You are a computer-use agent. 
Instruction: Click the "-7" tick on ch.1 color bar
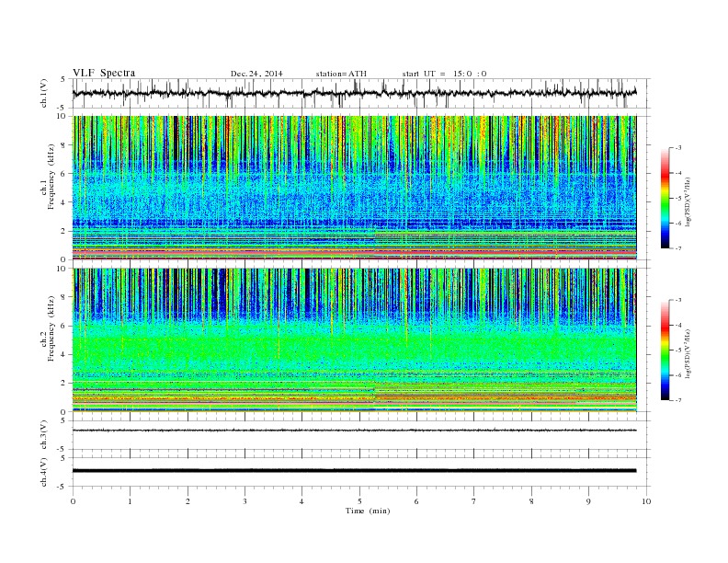click(678, 248)
